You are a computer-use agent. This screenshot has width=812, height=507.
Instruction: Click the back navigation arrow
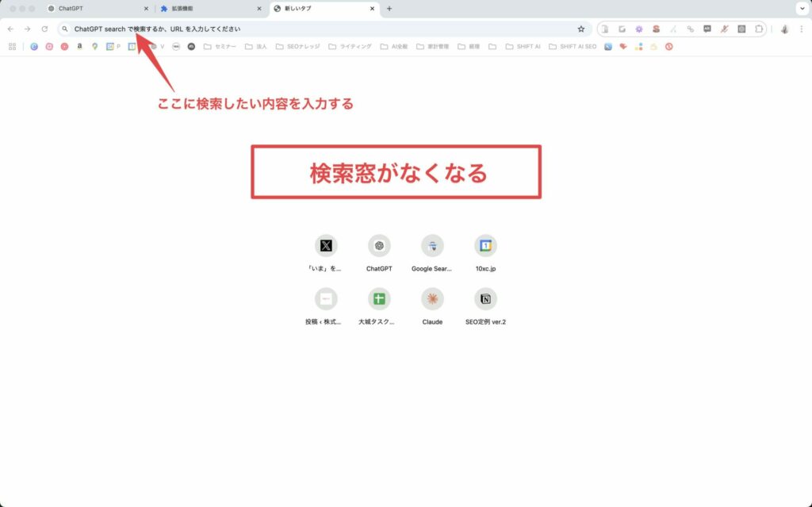10,28
